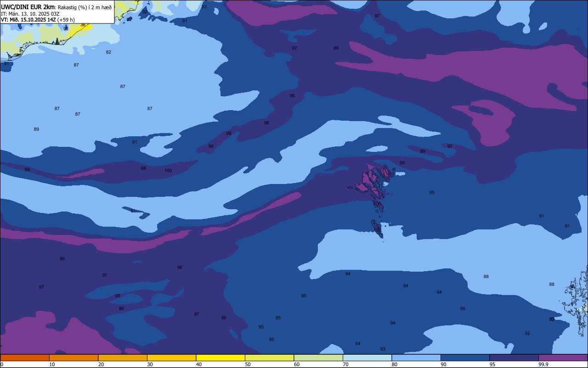Select the golden 30–40 legend swatch
Viewport: 588px width, 368px height.
tap(171, 357)
